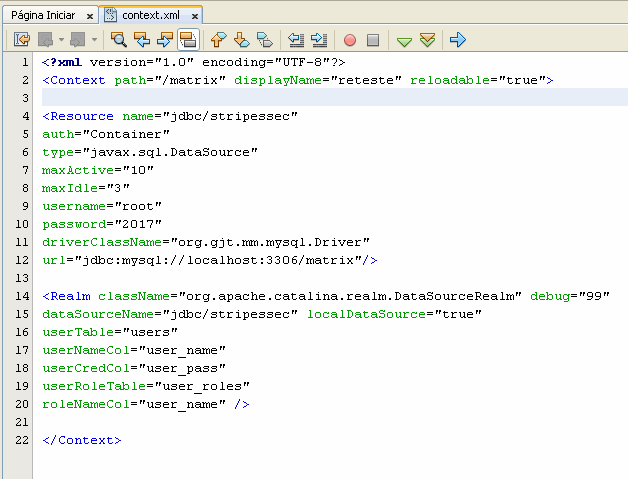Click the Find Selection magnifier icon
628x479 pixels.
[x=119, y=40]
